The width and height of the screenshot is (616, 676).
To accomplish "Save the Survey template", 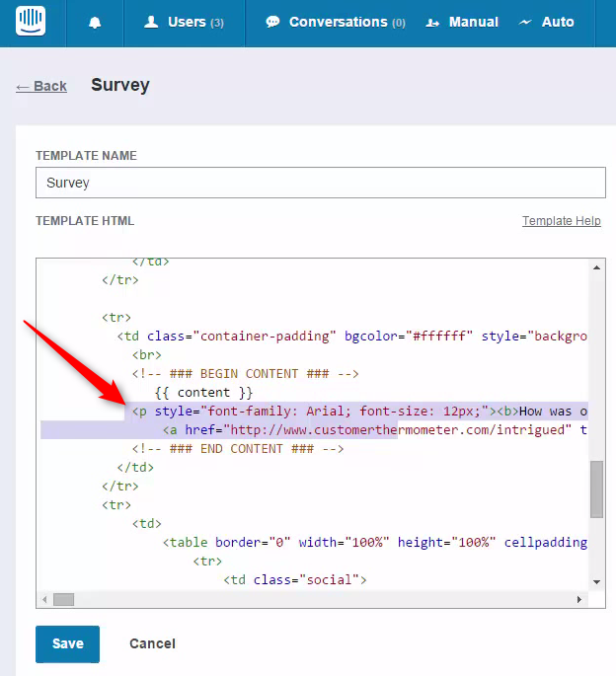I will (68, 644).
